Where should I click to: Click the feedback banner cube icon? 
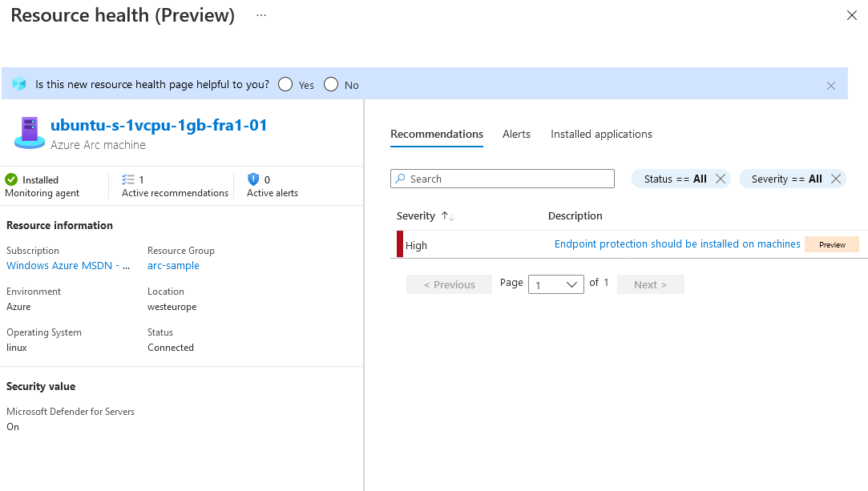pyautogui.click(x=19, y=84)
